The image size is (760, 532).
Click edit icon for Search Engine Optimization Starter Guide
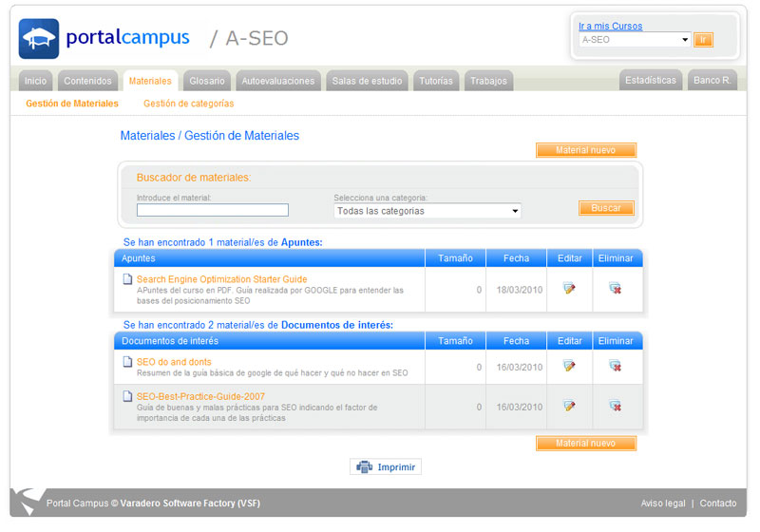coord(569,289)
